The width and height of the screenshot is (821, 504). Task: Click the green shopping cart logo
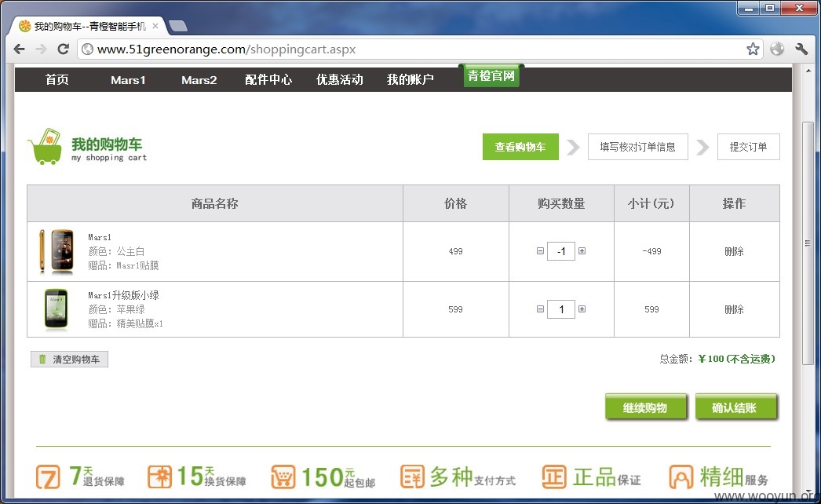tap(46, 147)
